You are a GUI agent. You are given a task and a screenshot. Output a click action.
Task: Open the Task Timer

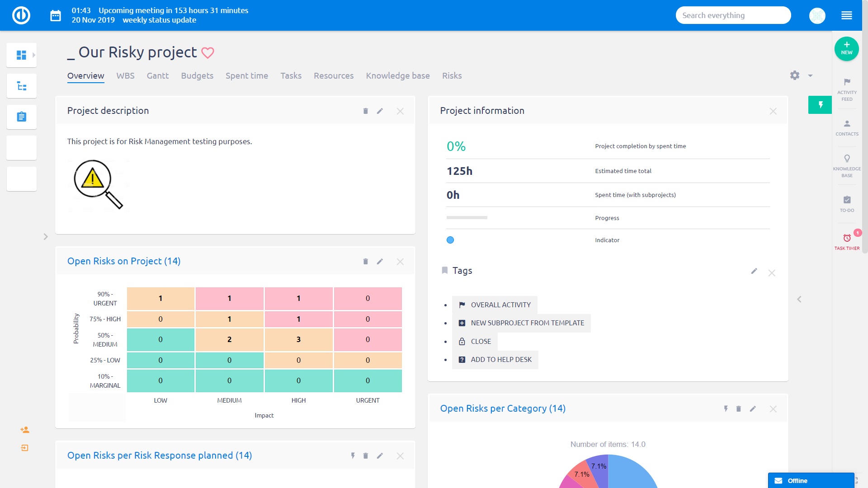pos(847,242)
